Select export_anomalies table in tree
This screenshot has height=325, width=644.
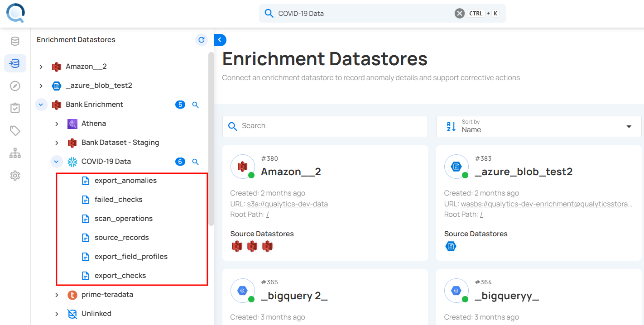coord(125,181)
